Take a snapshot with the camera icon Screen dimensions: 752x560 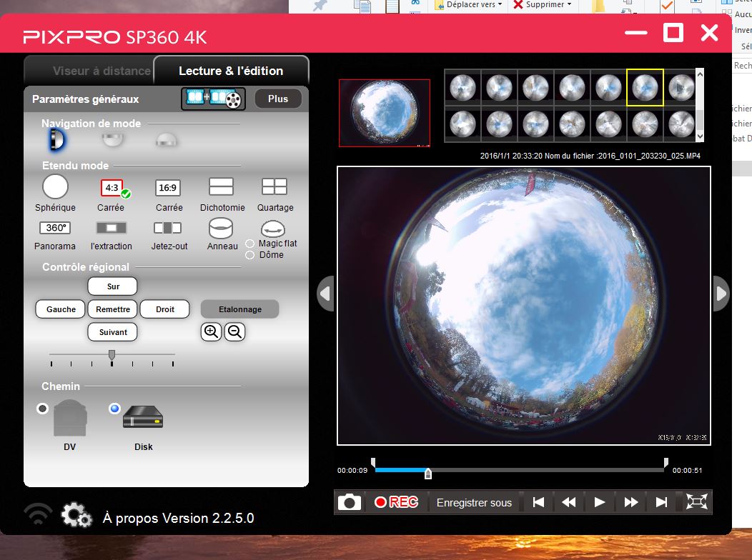point(350,502)
